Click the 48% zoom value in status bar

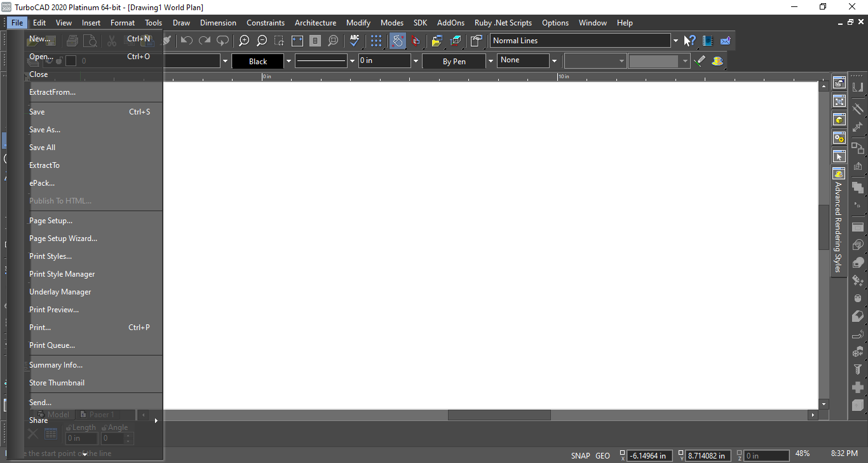click(x=803, y=454)
